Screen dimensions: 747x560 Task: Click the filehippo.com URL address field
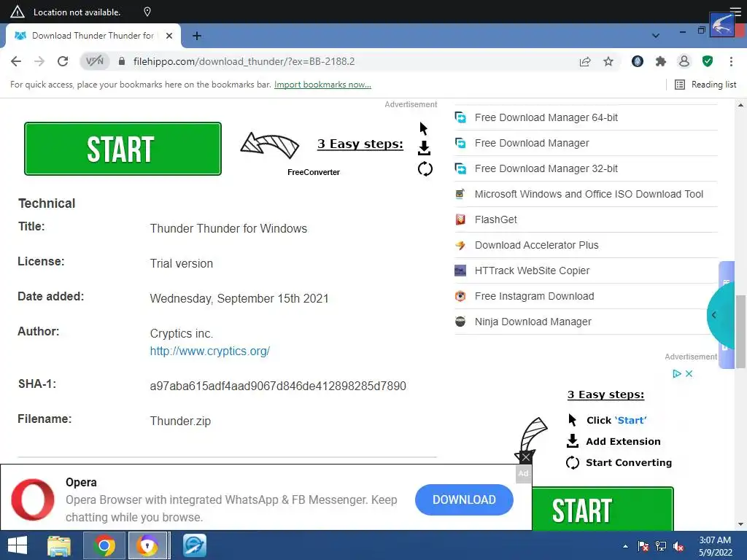[x=244, y=61]
